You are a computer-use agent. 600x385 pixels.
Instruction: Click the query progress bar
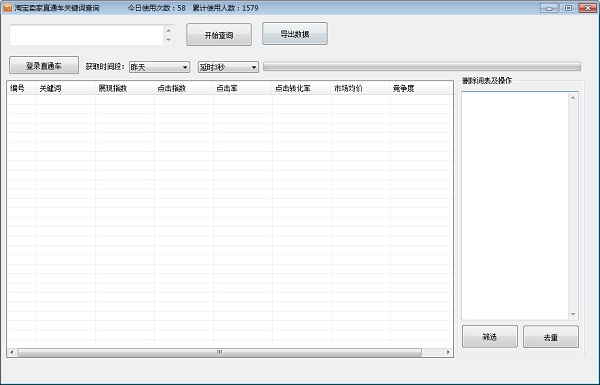[x=422, y=67]
